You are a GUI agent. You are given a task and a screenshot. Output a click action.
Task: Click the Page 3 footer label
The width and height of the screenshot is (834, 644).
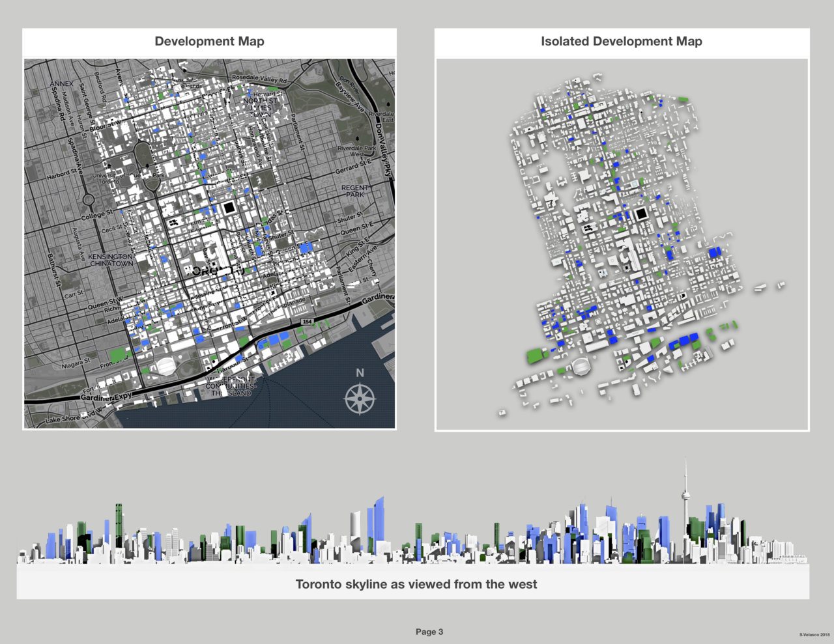click(429, 632)
